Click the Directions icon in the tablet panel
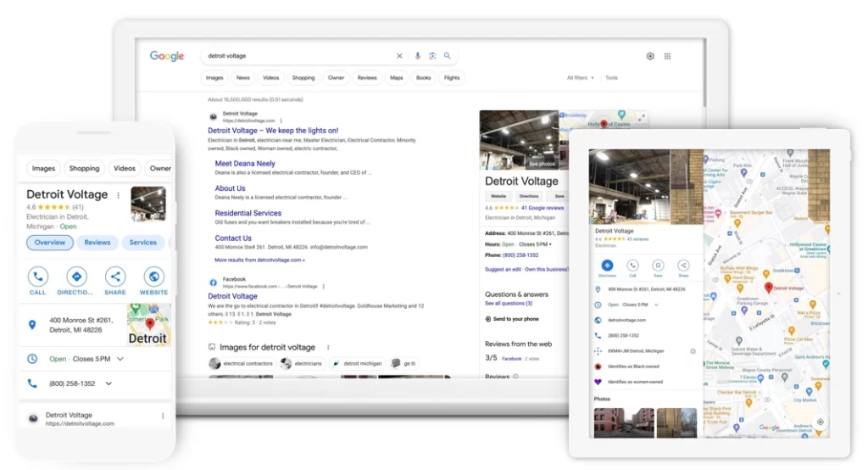This screenshot has width=868, height=470. coord(607,266)
